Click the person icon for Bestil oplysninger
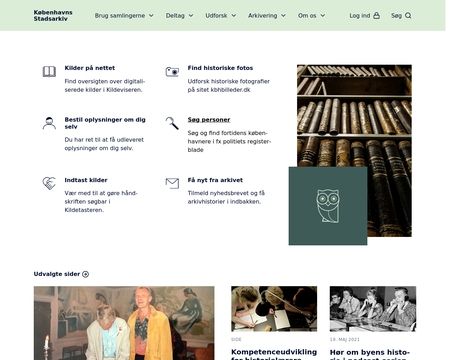 pos(49,123)
